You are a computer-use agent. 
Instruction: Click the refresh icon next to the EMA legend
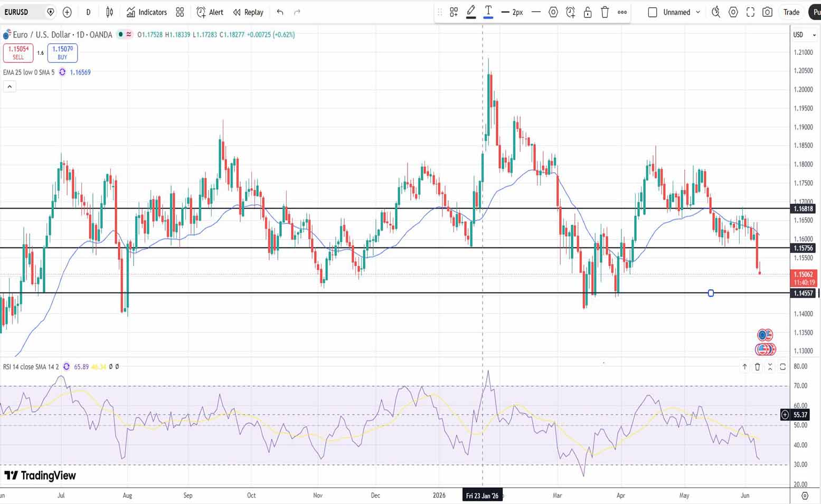pos(62,72)
